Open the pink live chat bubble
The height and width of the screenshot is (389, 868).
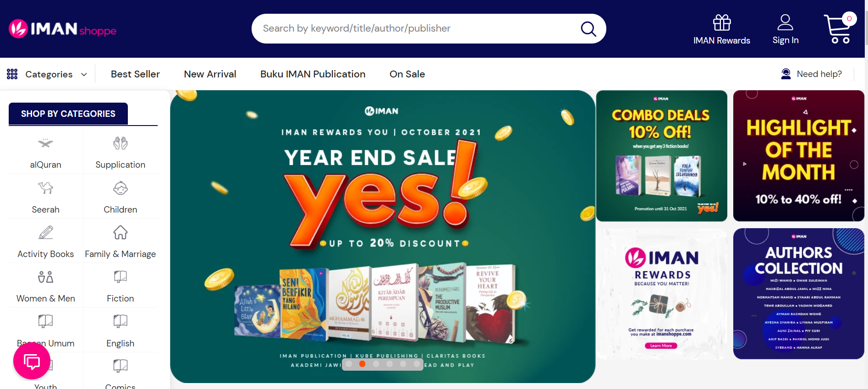tap(32, 362)
